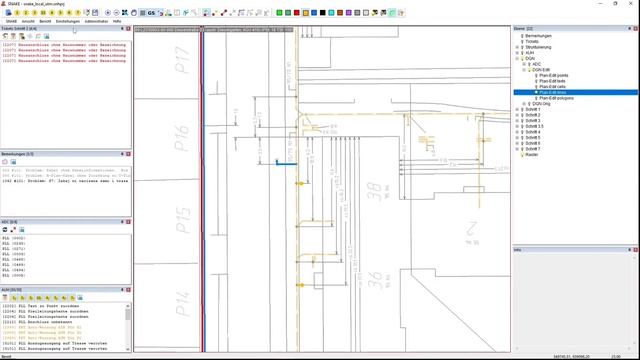
Task: Pick the red color swatch
Action: pyautogui.click(x=297, y=13)
